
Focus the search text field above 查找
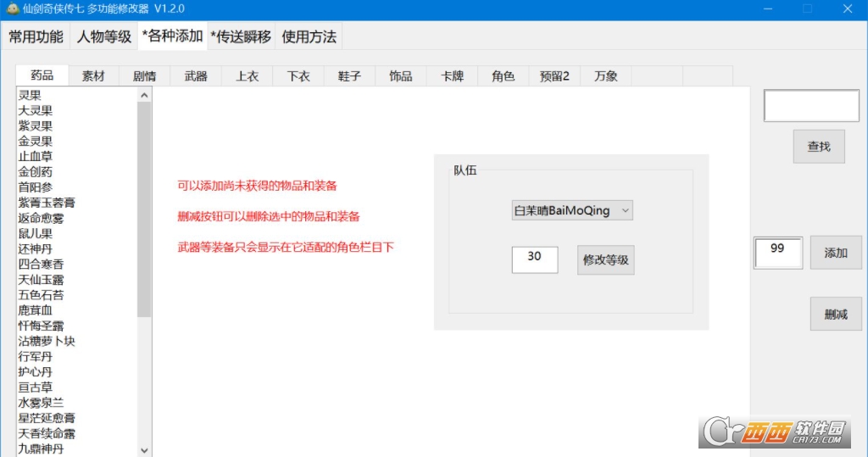(x=811, y=105)
